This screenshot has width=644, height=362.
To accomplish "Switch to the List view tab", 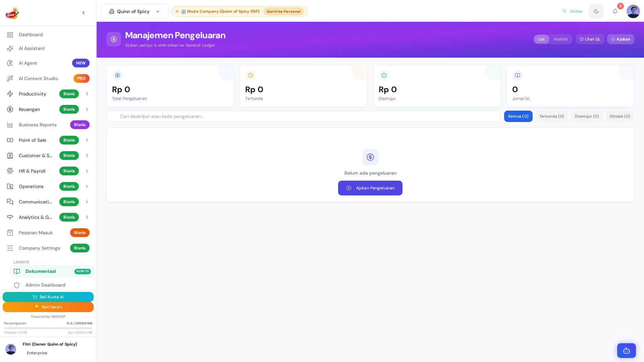I will coord(541,39).
